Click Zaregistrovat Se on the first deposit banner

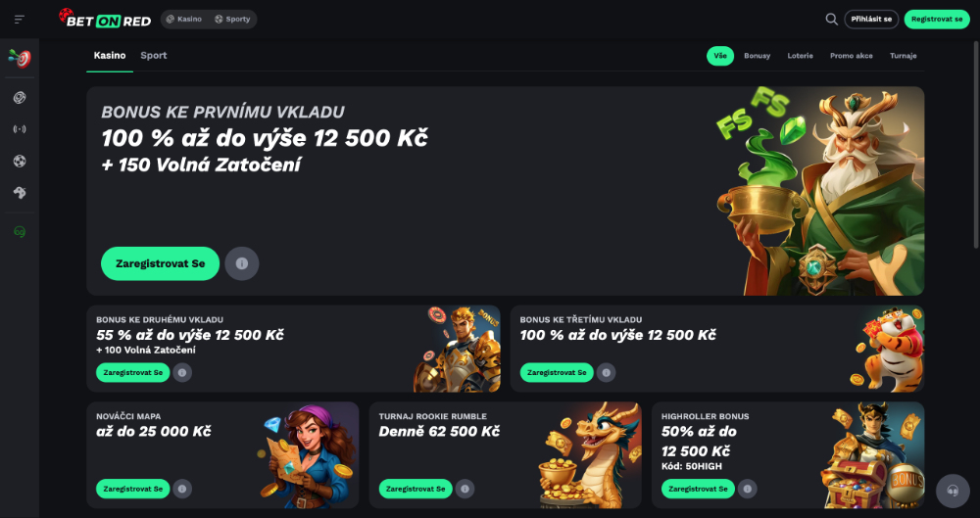[160, 263]
